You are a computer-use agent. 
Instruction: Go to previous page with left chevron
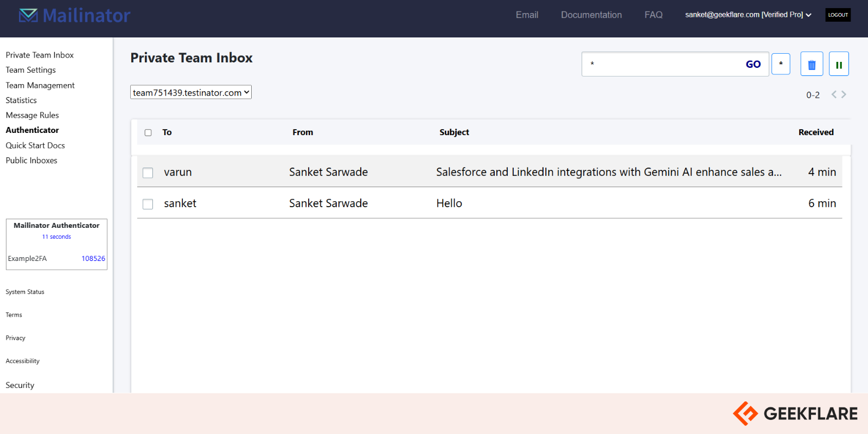[834, 94]
